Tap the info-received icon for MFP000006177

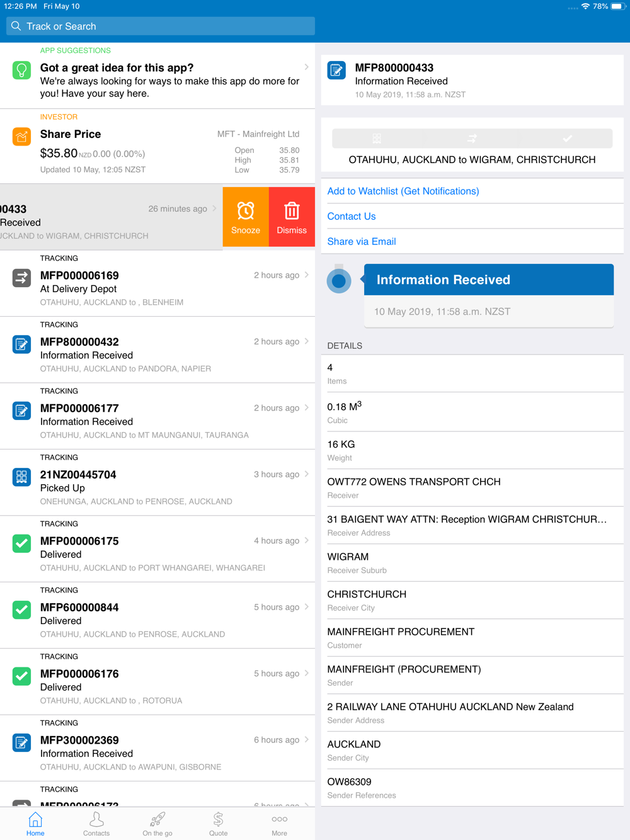21,411
